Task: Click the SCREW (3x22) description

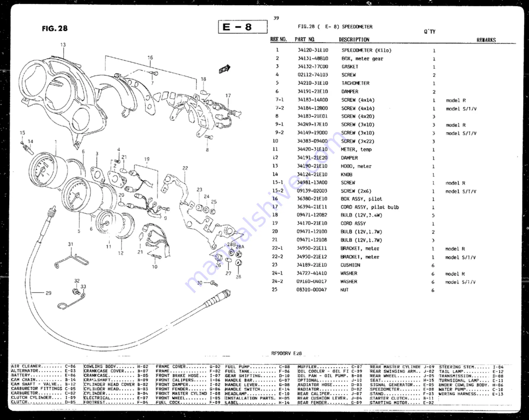Action: [358, 141]
